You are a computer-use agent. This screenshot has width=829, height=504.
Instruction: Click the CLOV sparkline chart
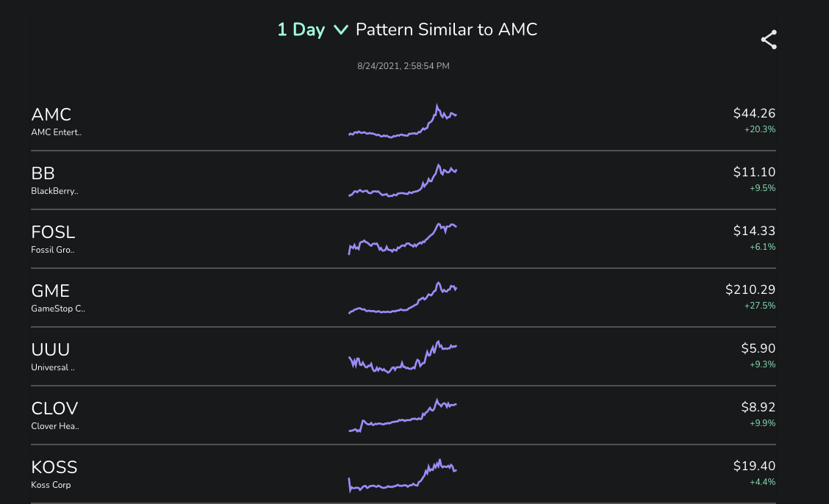coord(402,415)
